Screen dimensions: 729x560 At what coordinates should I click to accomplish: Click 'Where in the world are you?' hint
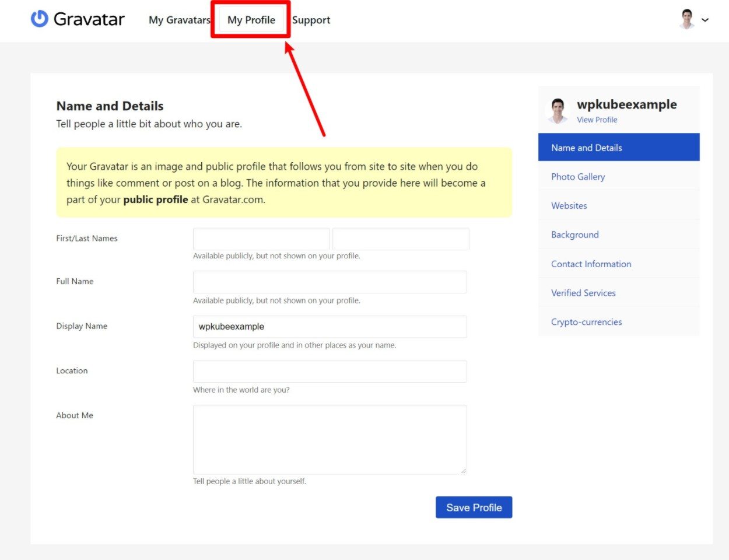click(241, 390)
